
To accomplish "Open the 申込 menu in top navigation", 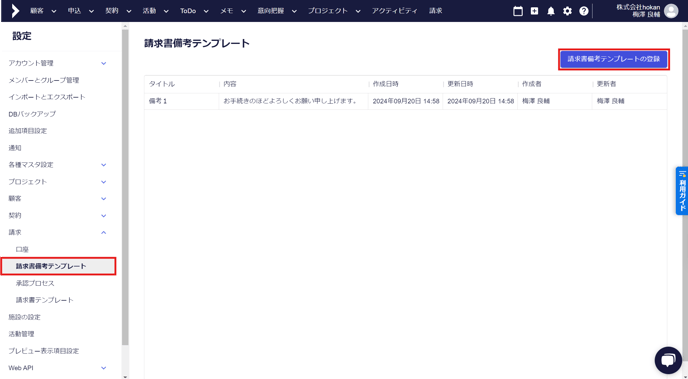I will [81, 11].
